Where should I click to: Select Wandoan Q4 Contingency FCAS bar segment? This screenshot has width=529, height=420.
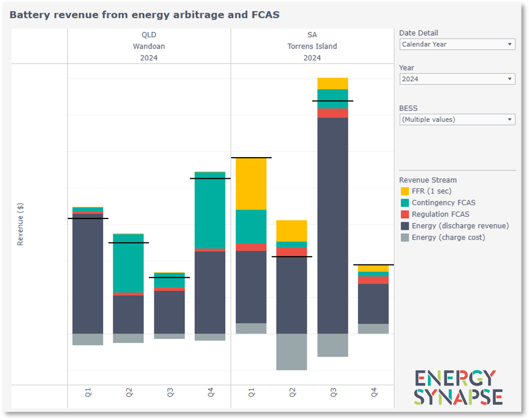tap(210, 211)
